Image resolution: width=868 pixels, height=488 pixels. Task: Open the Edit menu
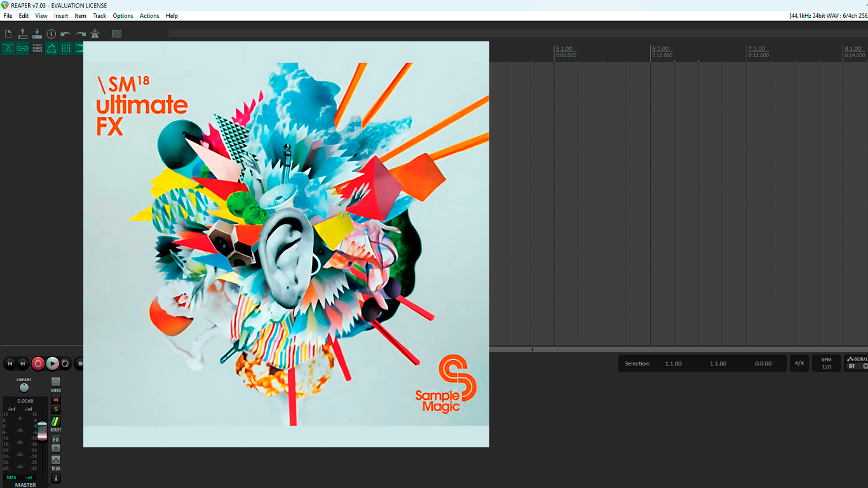tap(24, 16)
